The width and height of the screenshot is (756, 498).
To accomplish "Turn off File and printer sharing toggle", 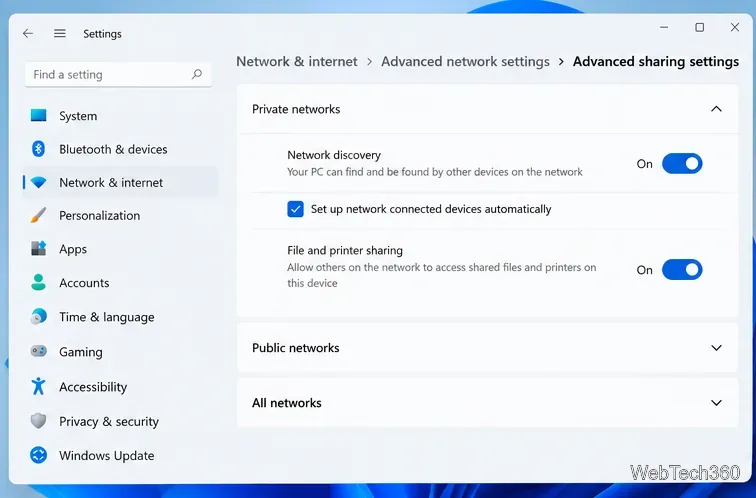I will pyautogui.click(x=682, y=270).
